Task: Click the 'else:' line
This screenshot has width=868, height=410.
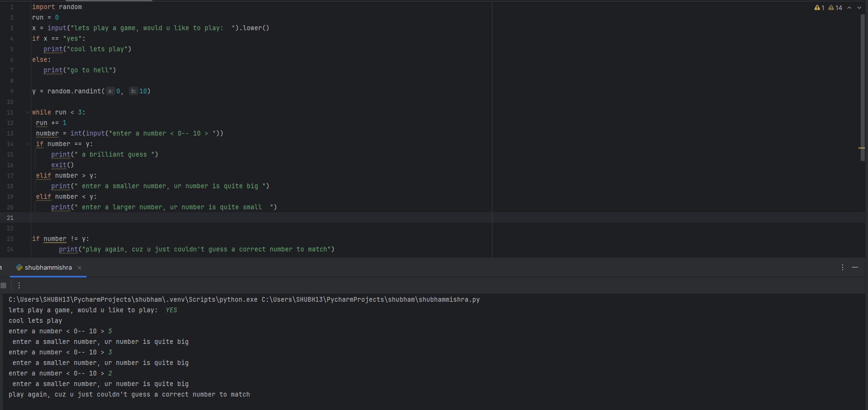Action: [x=41, y=60]
